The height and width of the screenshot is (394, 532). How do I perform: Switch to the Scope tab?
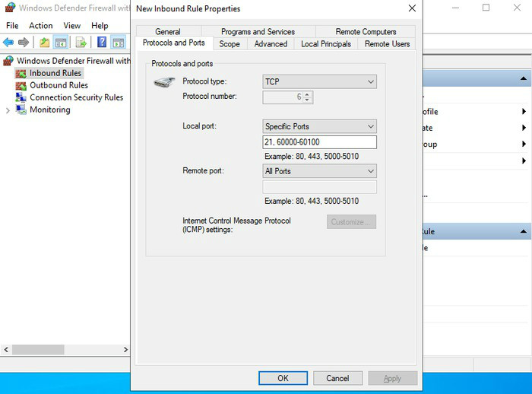(230, 44)
